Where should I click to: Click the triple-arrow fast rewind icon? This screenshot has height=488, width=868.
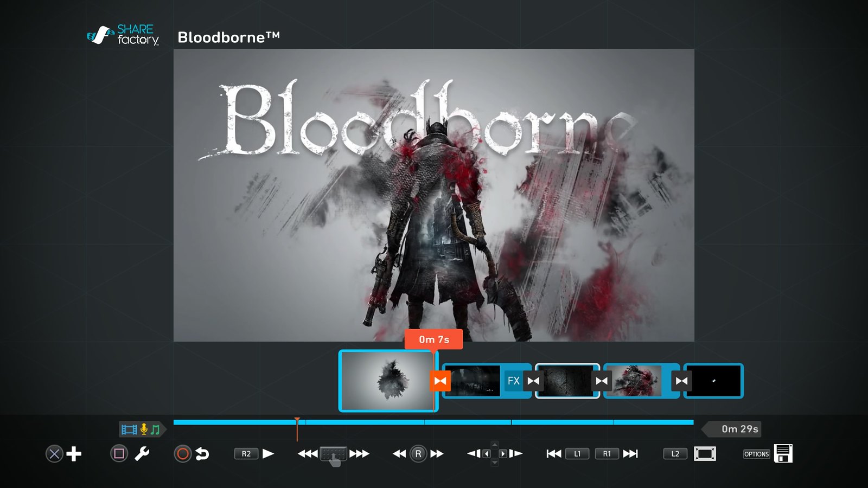point(308,454)
